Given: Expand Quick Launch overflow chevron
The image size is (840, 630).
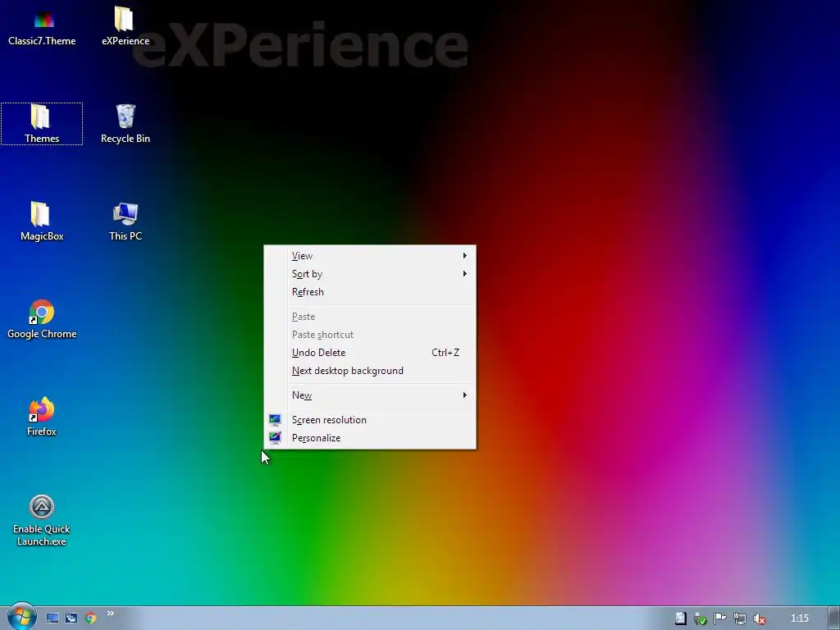Looking at the screenshot, I should tap(111, 614).
